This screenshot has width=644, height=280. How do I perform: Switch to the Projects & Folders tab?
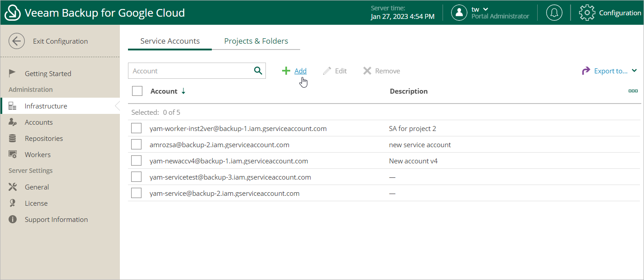coord(256,41)
